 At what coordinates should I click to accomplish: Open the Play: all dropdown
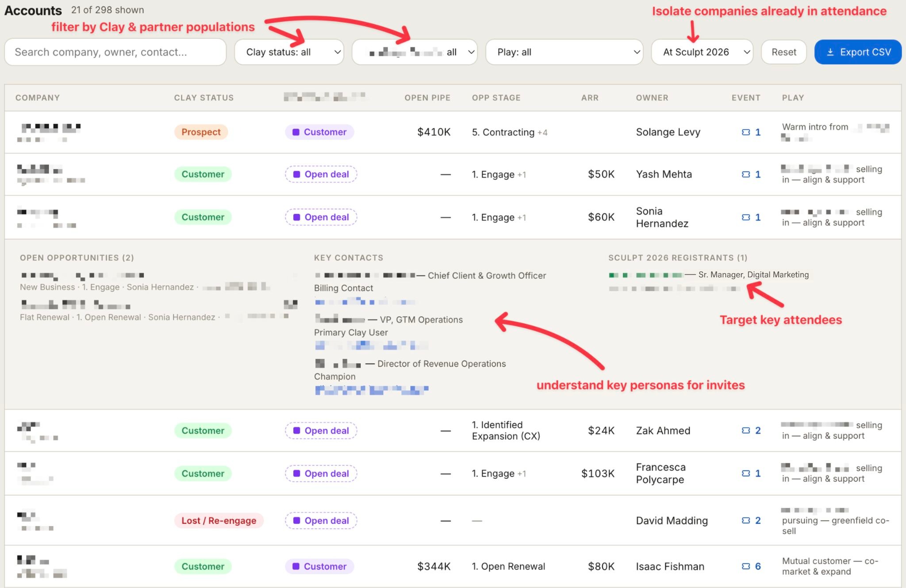click(x=564, y=52)
